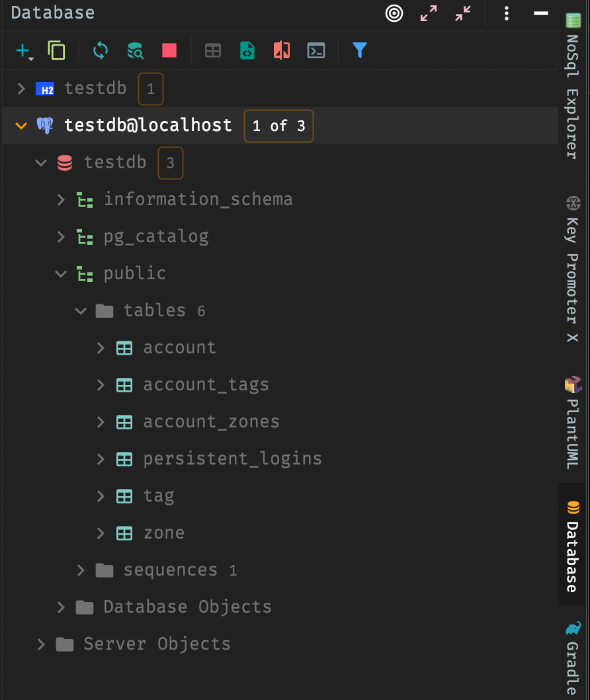Select the sequences folder row

click(x=280, y=570)
